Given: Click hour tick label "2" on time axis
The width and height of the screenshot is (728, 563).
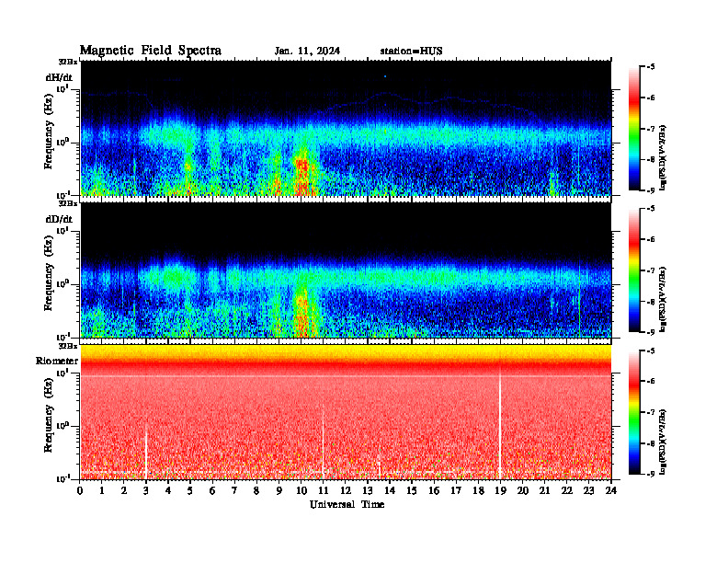Looking at the screenshot, I should point(124,490).
